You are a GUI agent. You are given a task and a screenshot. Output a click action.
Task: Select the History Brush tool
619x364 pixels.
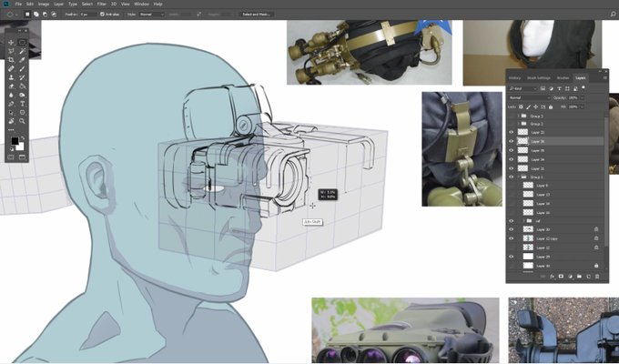(22, 77)
